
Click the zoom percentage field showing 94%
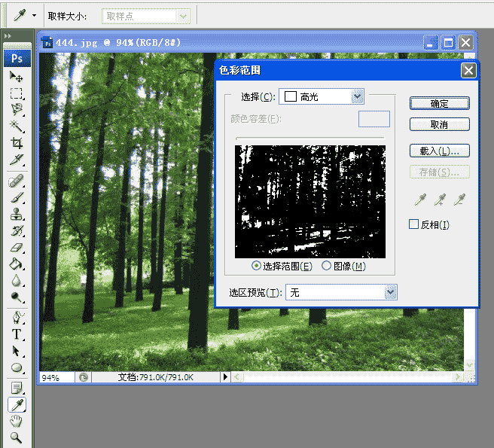tap(57, 377)
